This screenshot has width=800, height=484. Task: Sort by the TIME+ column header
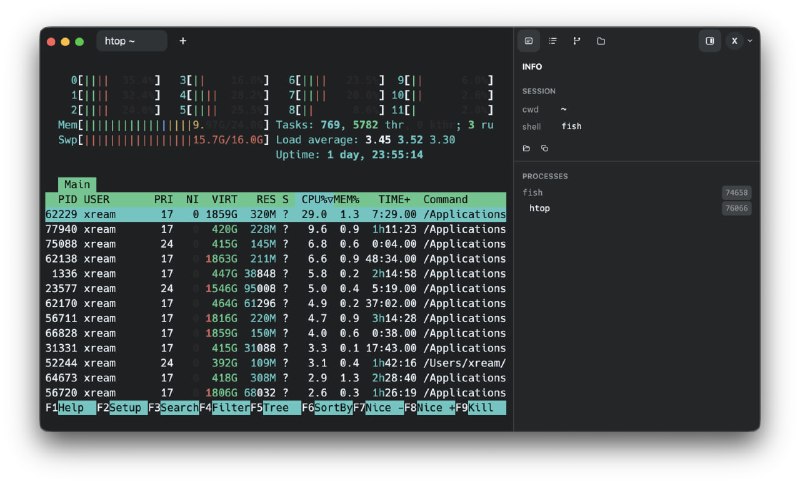[x=394, y=199]
